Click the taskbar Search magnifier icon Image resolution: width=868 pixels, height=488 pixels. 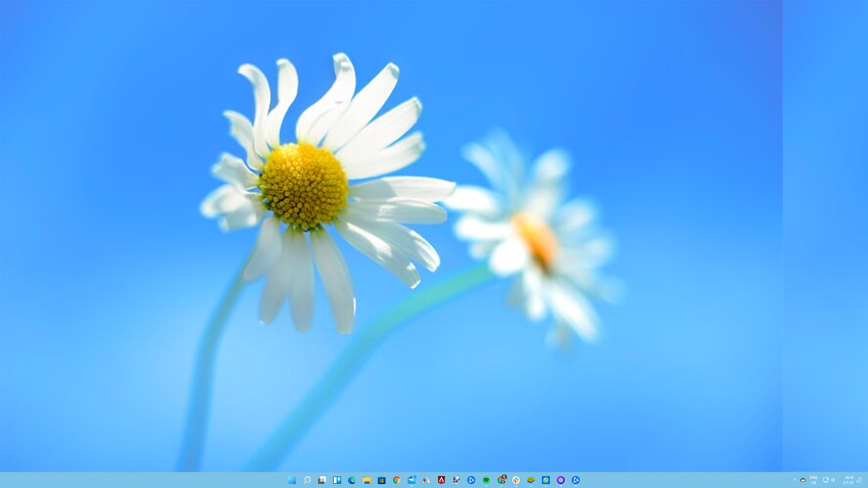pos(307,480)
